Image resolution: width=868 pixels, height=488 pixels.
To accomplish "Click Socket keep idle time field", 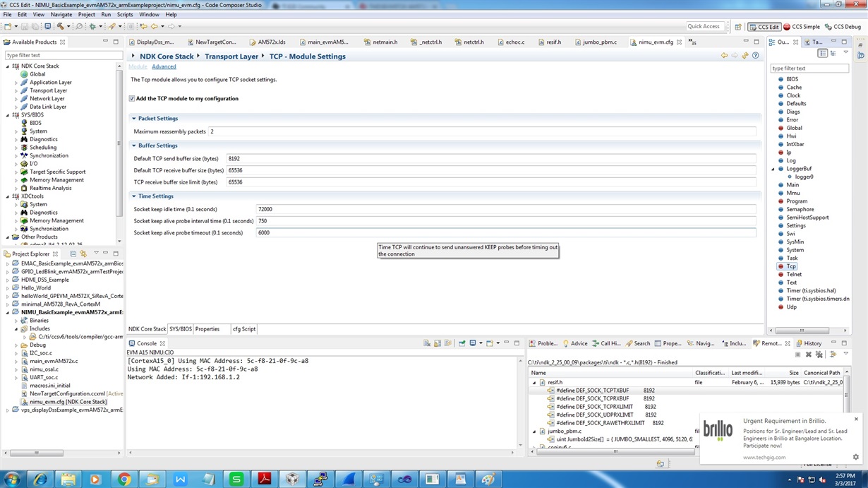I will click(x=506, y=210).
